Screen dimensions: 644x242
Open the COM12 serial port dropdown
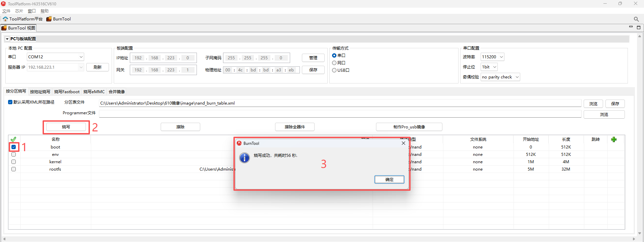(55, 57)
